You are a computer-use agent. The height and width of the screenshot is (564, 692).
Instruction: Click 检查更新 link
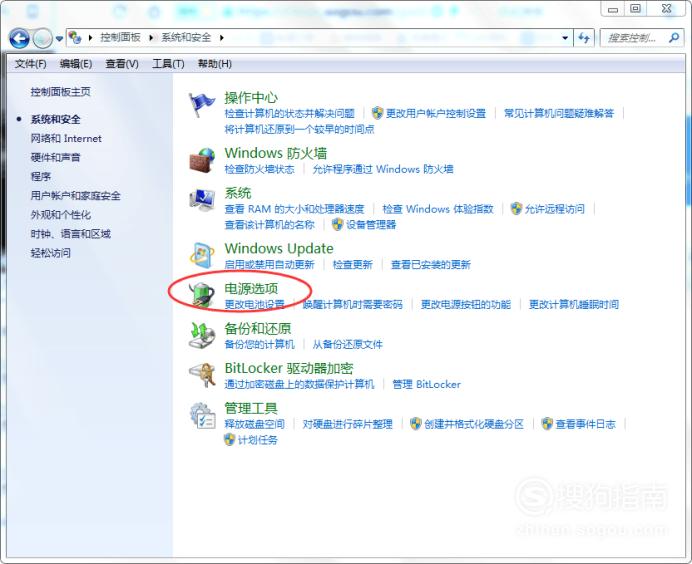click(353, 264)
